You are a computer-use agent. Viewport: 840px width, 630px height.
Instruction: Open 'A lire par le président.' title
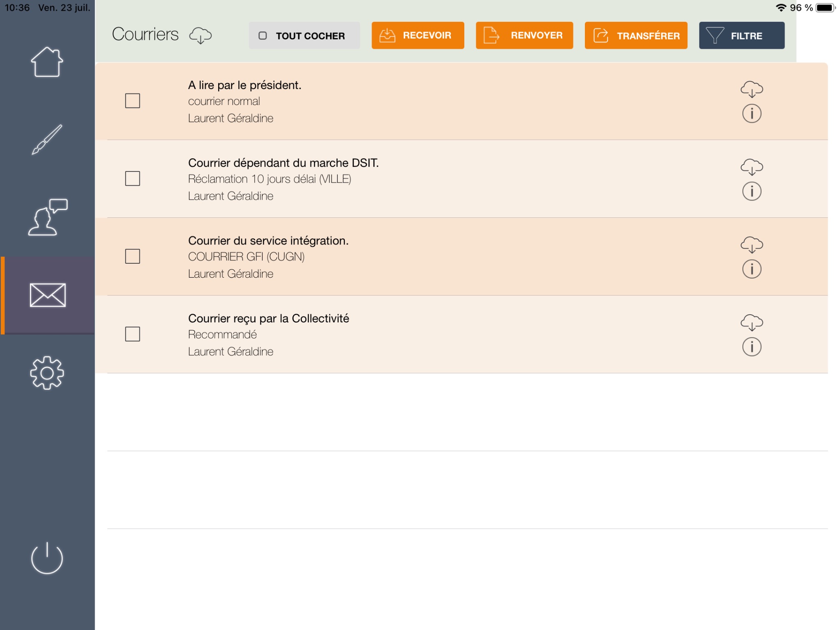(244, 85)
